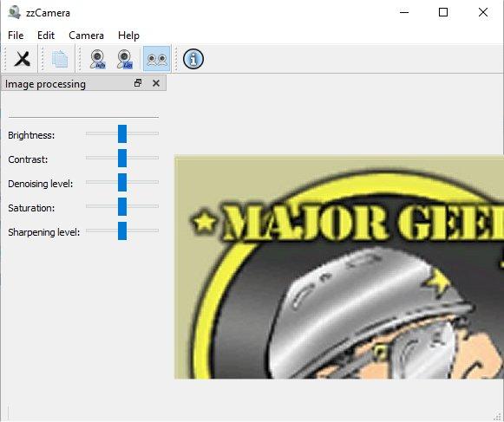Minimize the zzCamera window

coord(404,12)
